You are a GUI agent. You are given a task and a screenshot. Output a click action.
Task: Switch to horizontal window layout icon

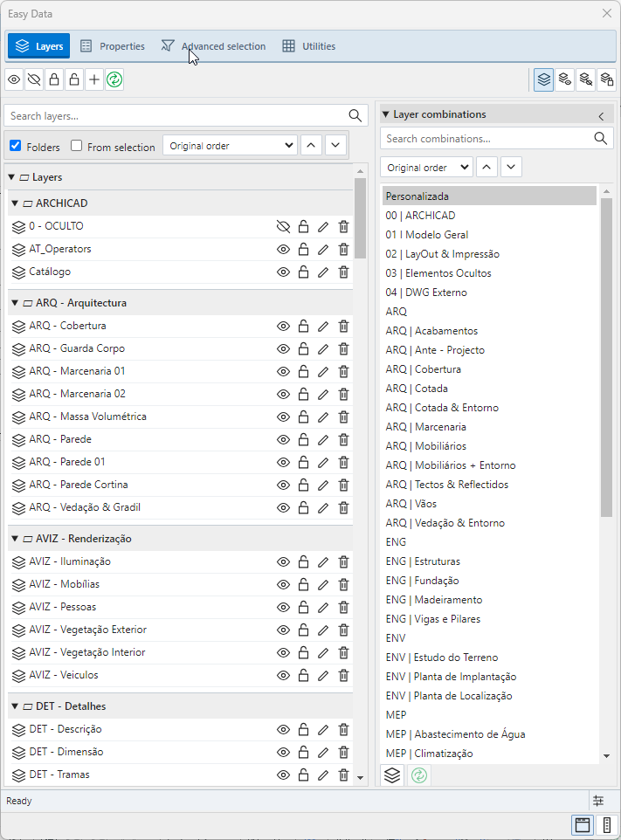tap(583, 825)
